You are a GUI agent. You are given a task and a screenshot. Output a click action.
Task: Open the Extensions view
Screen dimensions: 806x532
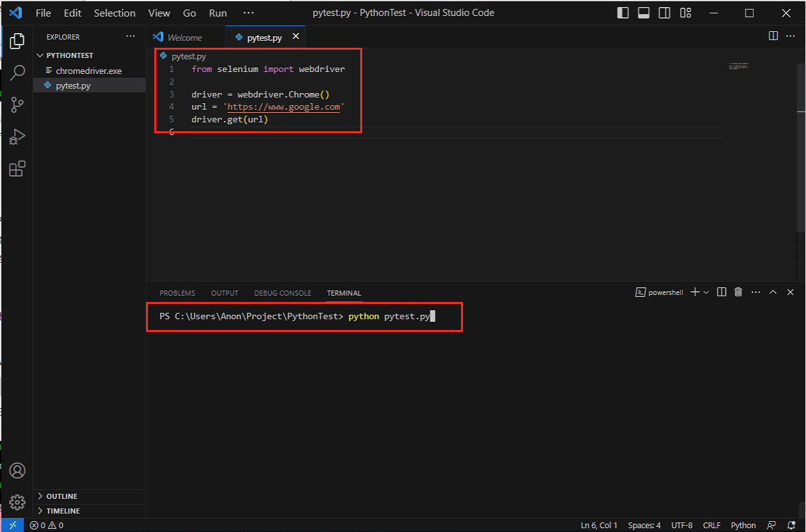pyautogui.click(x=17, y=169)
